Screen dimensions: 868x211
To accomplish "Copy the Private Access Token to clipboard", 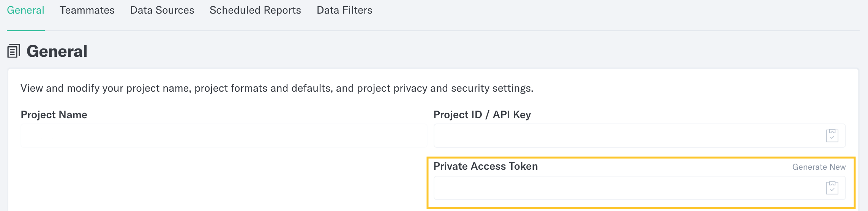I will tap(832, 188).
